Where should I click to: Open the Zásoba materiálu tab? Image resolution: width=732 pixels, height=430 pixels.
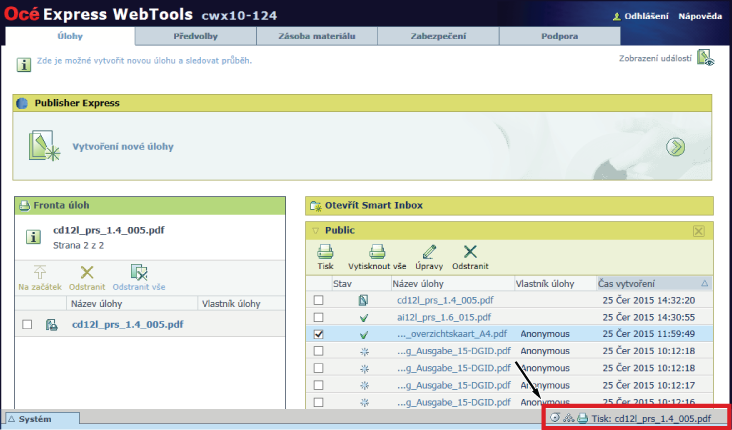pos(317,36)
